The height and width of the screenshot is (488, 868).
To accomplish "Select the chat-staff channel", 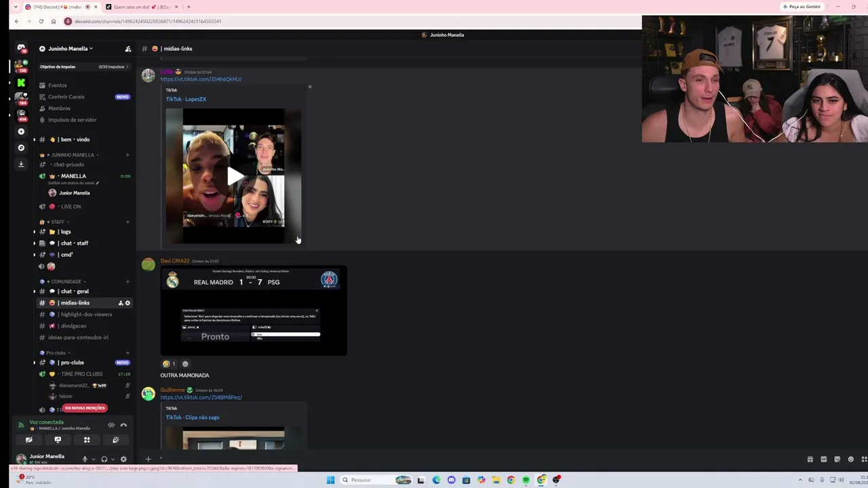I will (85, 243).
